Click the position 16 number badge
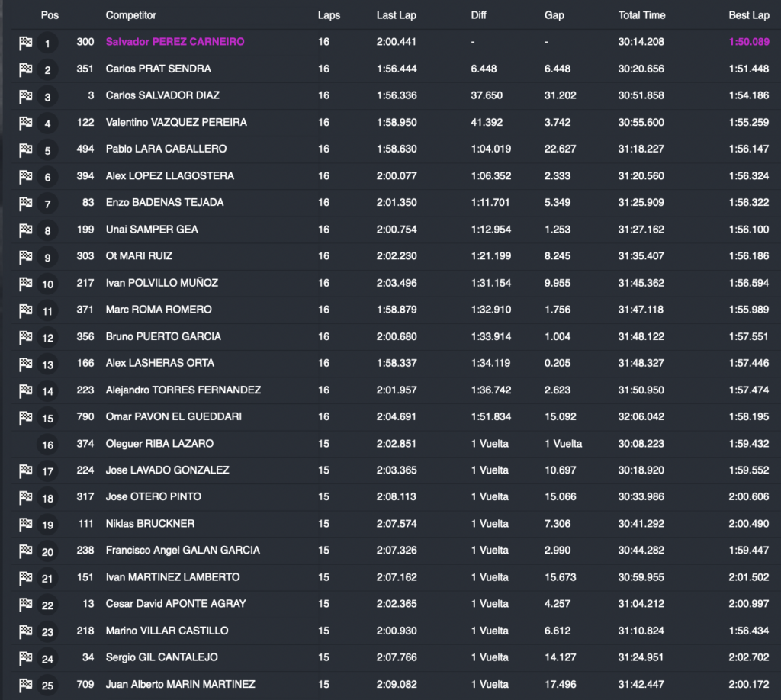The width and height of the screenshot is (781, 700). coord(47,445)
